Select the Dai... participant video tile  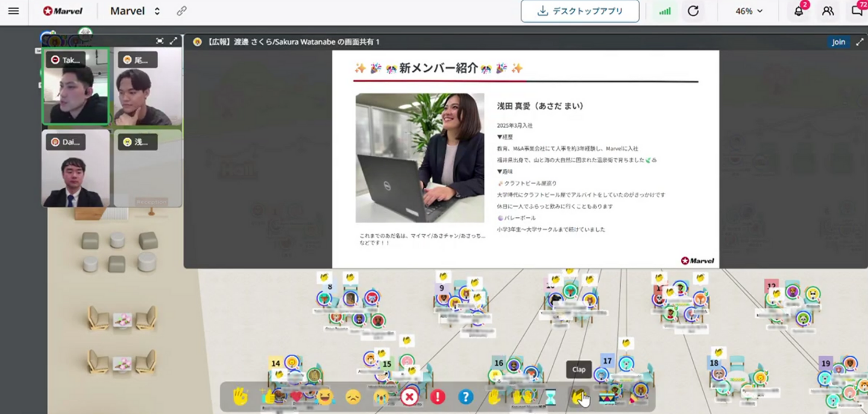(75, 168)
